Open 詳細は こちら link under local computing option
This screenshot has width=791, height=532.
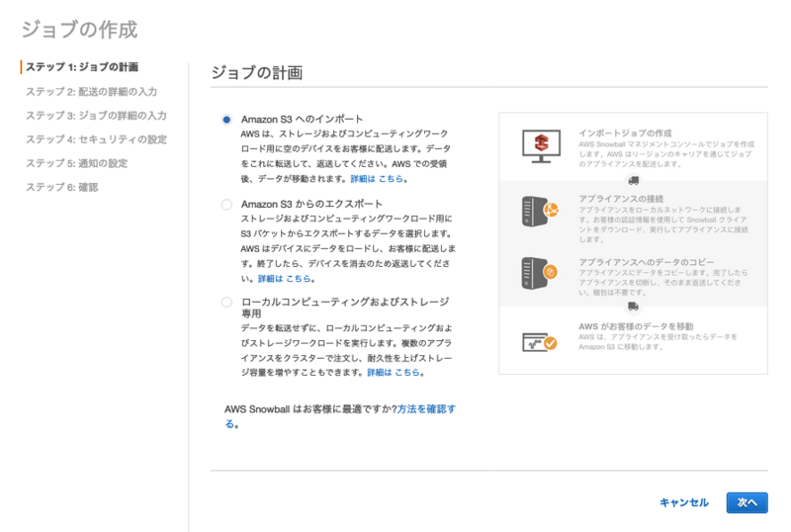tap(394, 373)
